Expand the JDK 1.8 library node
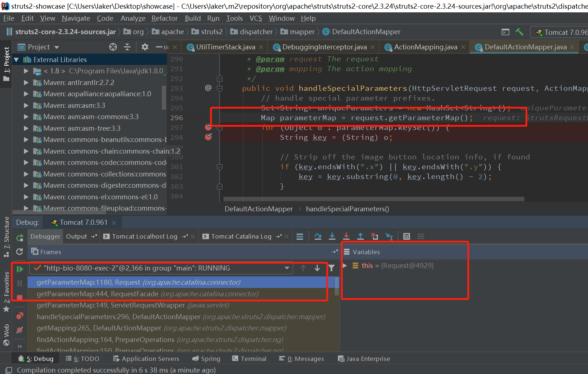Viewport: 588px width, 374px height. [26, 71]
